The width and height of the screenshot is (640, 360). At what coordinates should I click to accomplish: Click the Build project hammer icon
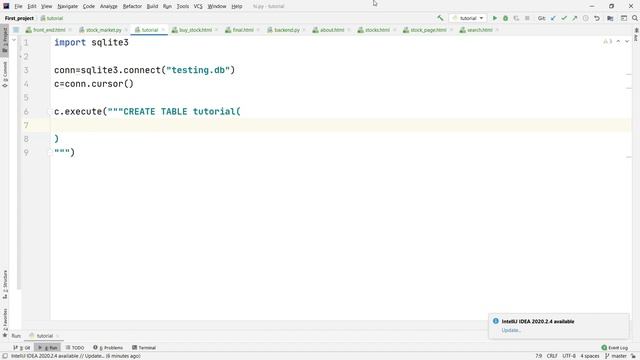(x=440, y=18)
